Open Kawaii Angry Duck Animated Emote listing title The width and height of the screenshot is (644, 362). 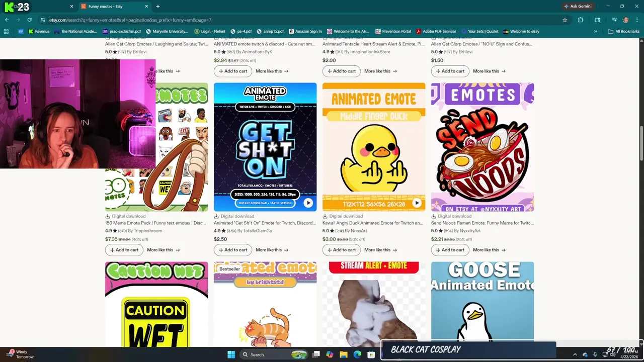tap(373, 223)
